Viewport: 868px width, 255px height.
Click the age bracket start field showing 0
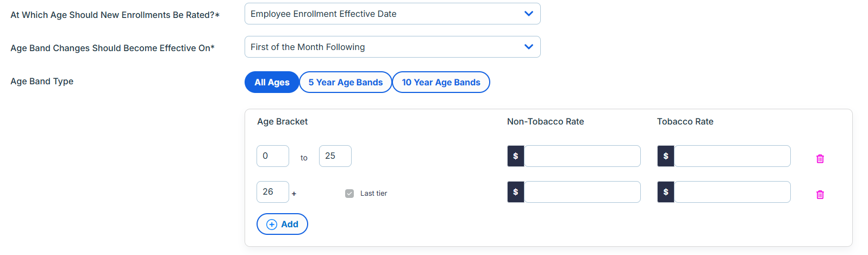coord(273,156)
